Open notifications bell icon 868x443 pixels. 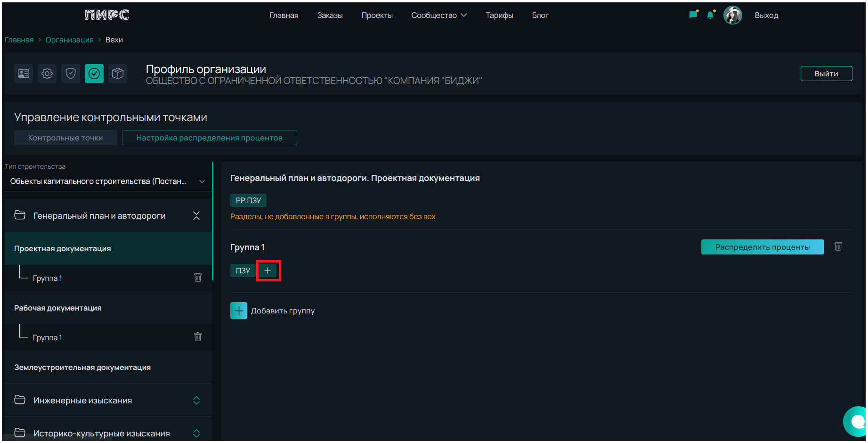pyautogui.click(x=710, y=15)
